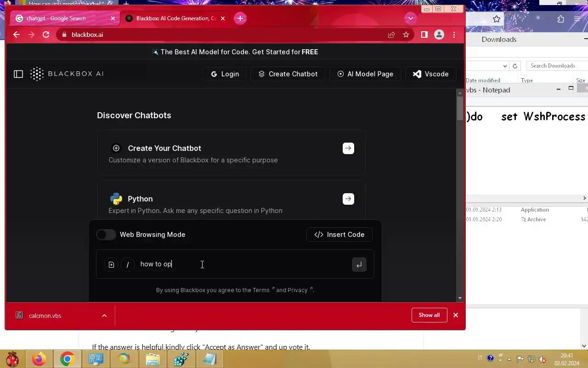Select the 7z Archive file row
Image resolution: width=588 pixels, height=368 pixels.
[x=527, y=219]
